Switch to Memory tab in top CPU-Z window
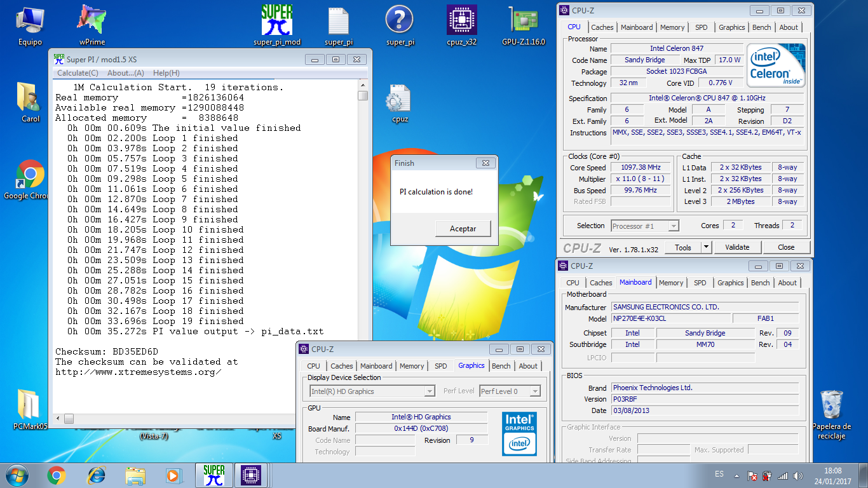The height and width of the screenshot is (488, 868). (x=672, y=27)
